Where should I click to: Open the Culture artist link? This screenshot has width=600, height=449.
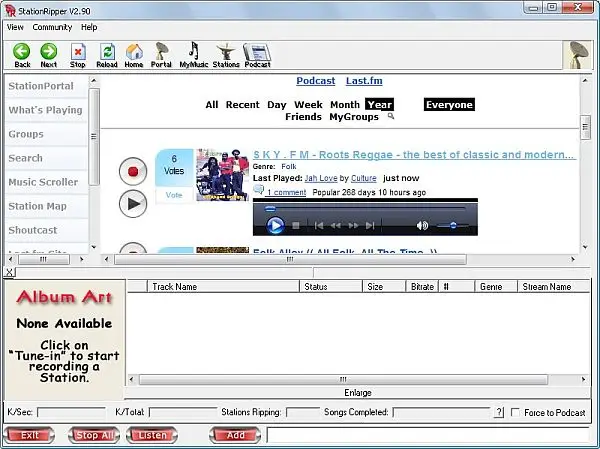click(x=364, y=178)
